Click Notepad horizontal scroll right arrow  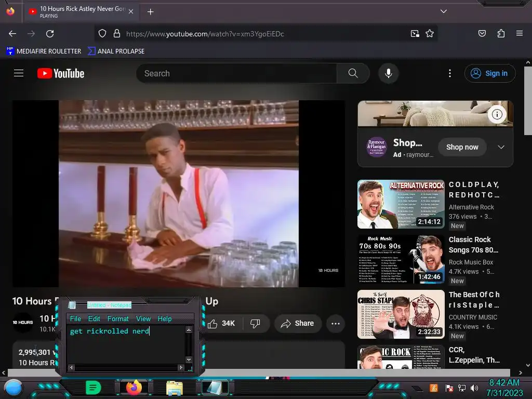click(x=181, y=367)
